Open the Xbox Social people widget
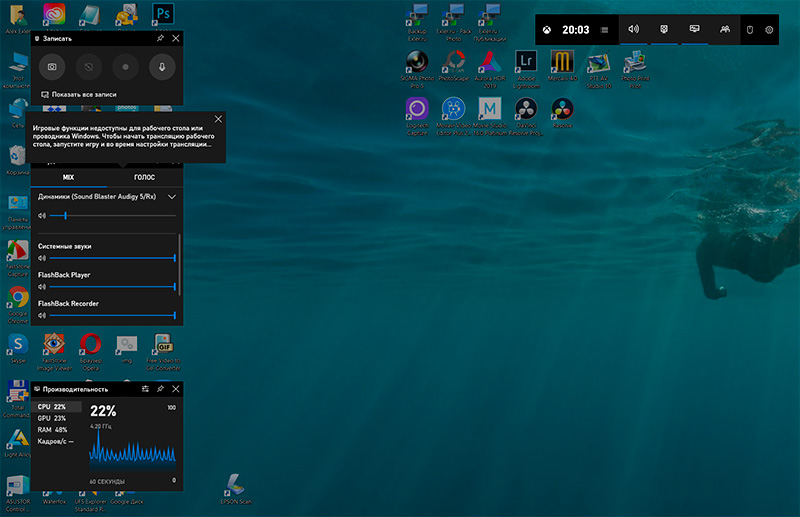The height and width of the screenshot is (517, 800). (x=724, y=30)
